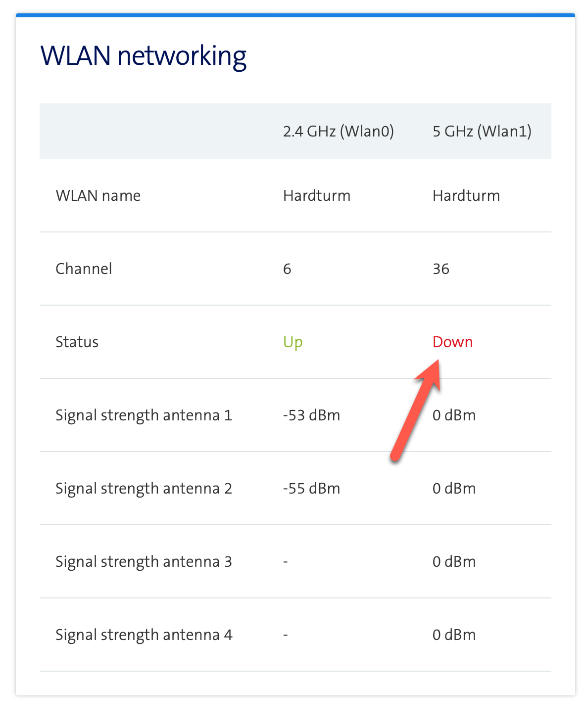The image size is (587, 728).
Task: Click the Signal strength antenna 2 label
Action: click(x=144, y=488)
